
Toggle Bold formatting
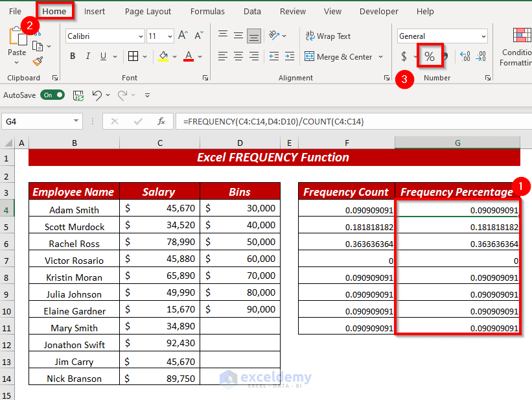click(73, 57)
